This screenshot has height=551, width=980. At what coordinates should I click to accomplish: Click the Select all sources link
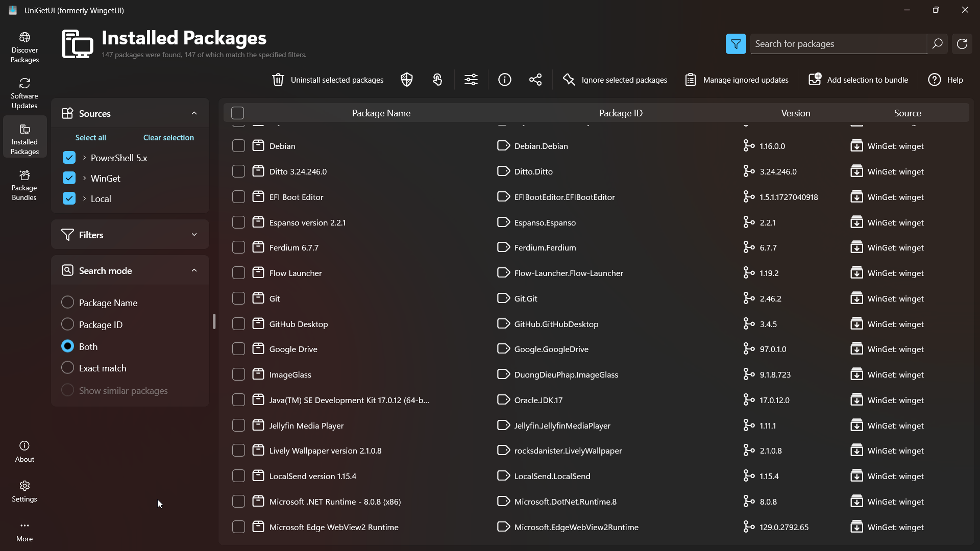click(x=91, y=137)
